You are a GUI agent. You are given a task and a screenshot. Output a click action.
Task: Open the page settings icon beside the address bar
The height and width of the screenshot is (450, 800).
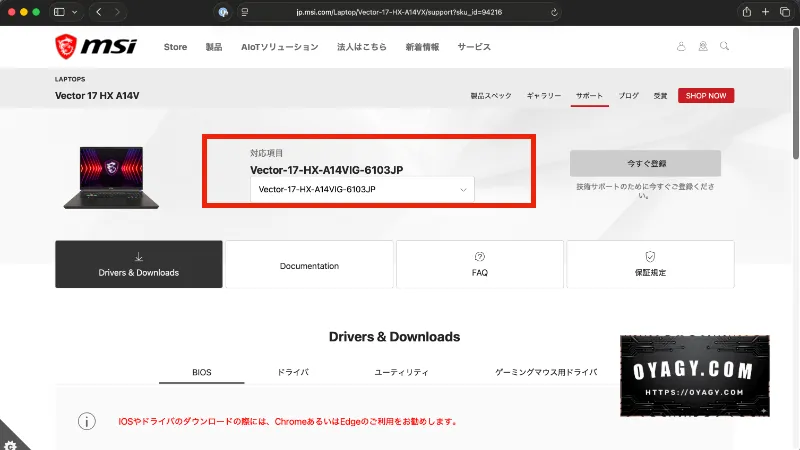(245, 12)
